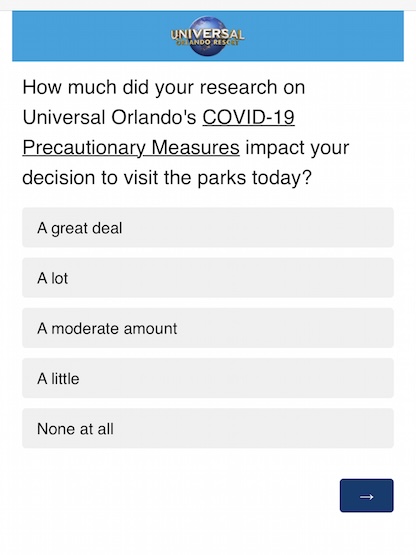Go to the next survey page

pos(366,496)
